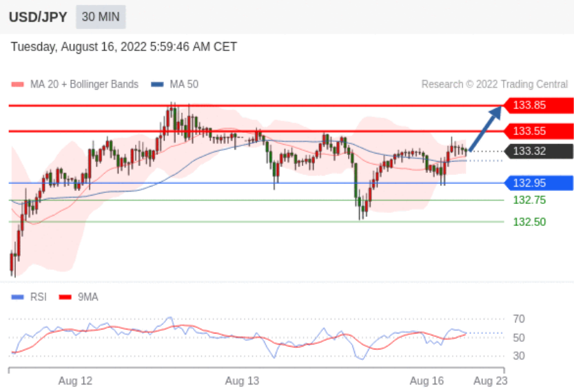Click the 'MA 50' legend label

pos(184,85)
